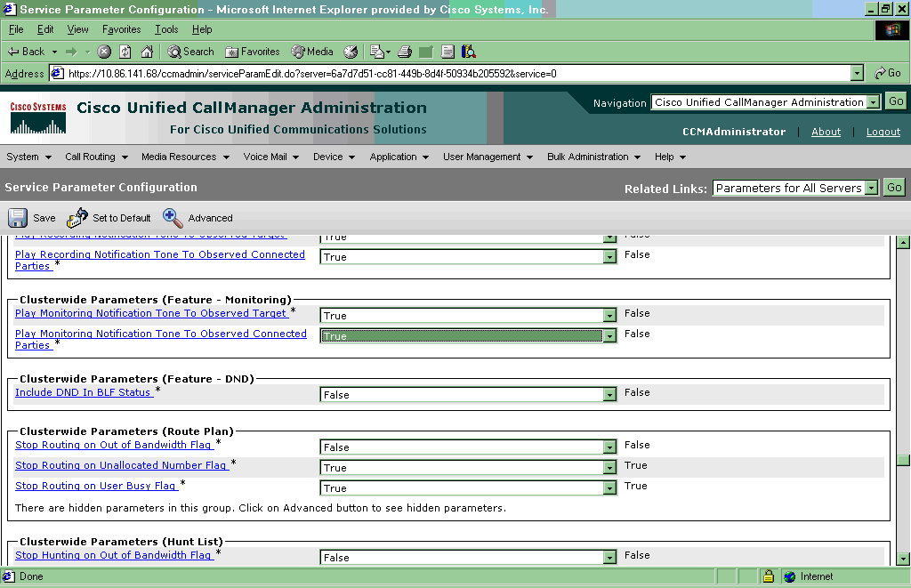This screenshot has height=588, width=911.
Task: Click the Windows flag logo in the menu bar
Action: coord(892,30)
